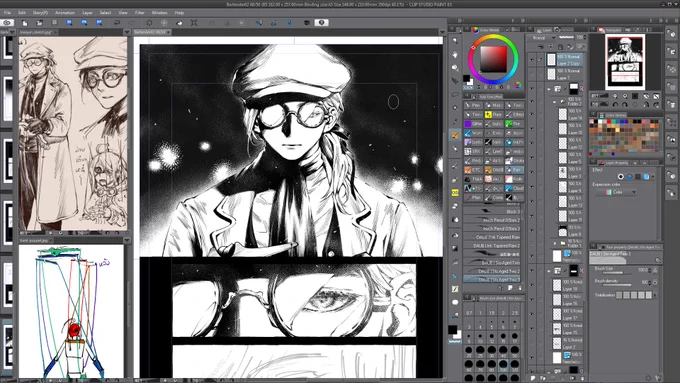Select the Operation object tool

(454, 68)
